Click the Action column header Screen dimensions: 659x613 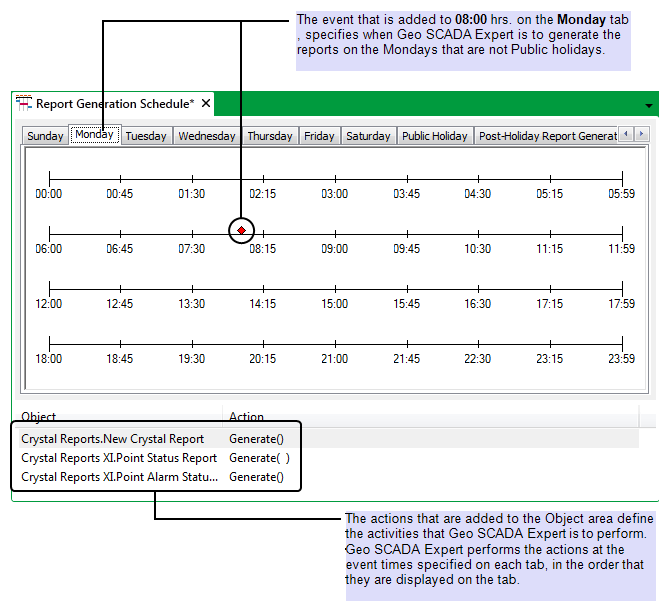click(x=247, y=417)
